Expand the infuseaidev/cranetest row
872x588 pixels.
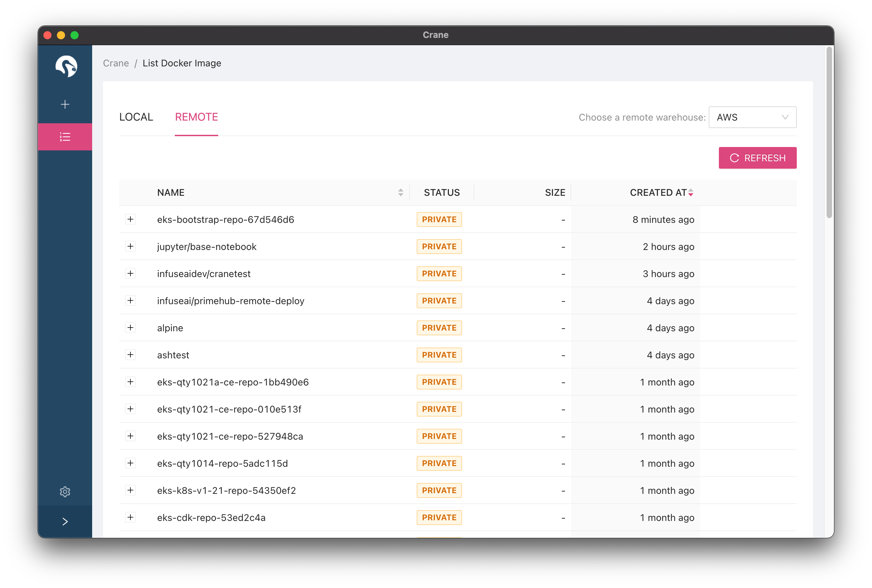click(130, 273)
